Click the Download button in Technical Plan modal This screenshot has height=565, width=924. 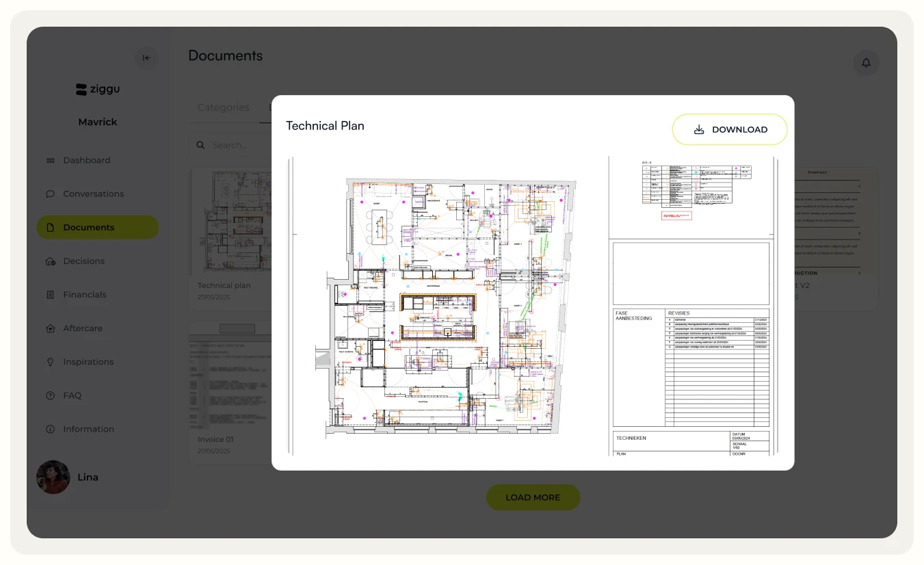click(x=730, y=129)
